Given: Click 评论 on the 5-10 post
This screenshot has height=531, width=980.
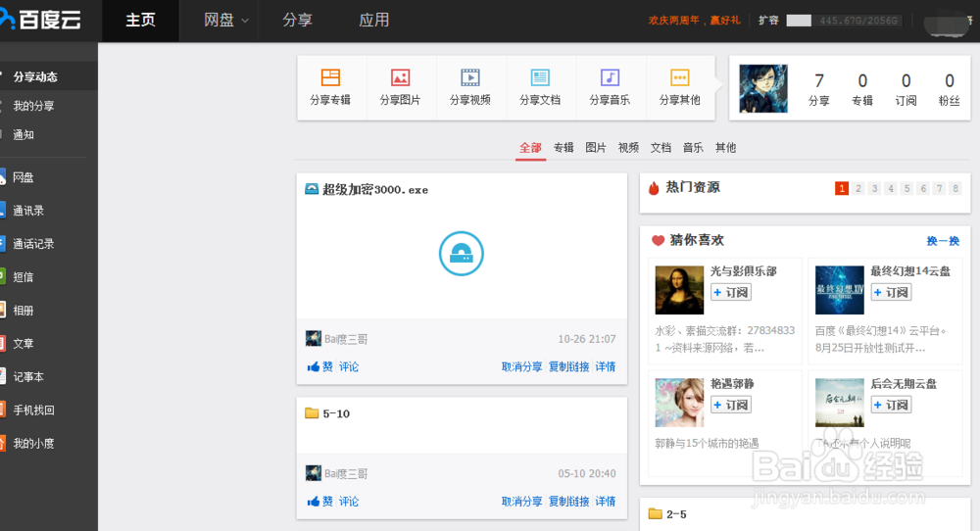Looking at the screenshot, I should pos(349,501).
